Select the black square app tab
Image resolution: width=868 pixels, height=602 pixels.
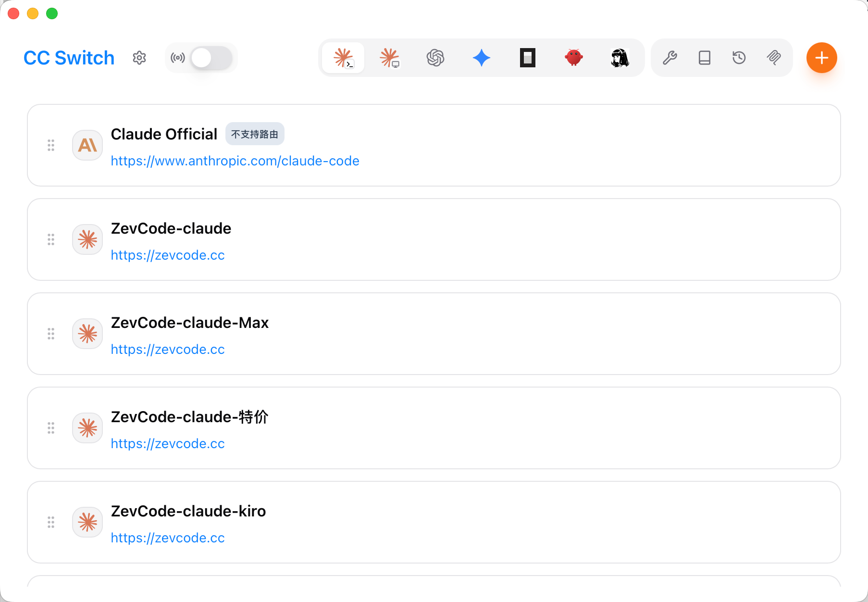[528, 58]
